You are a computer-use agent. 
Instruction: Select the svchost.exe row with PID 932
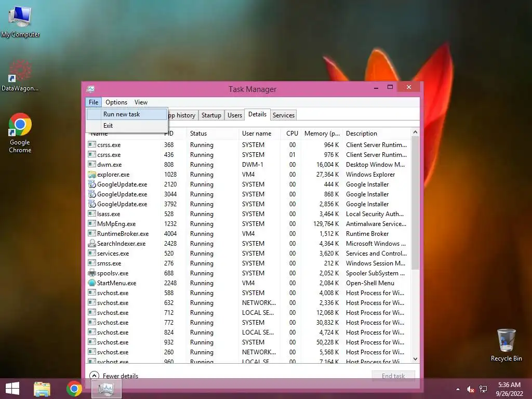pyautogui.click(x=248, y=342)
